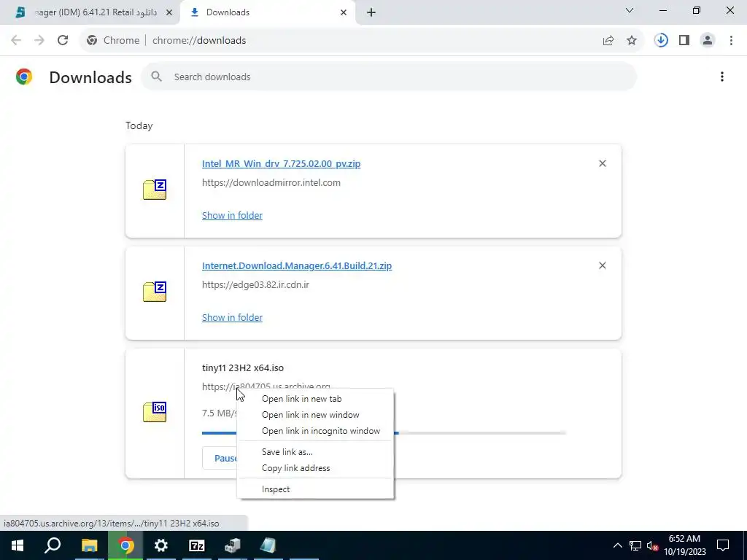Remove Intel_MR_Win_drv zip from list

click(x=602, y=163)
